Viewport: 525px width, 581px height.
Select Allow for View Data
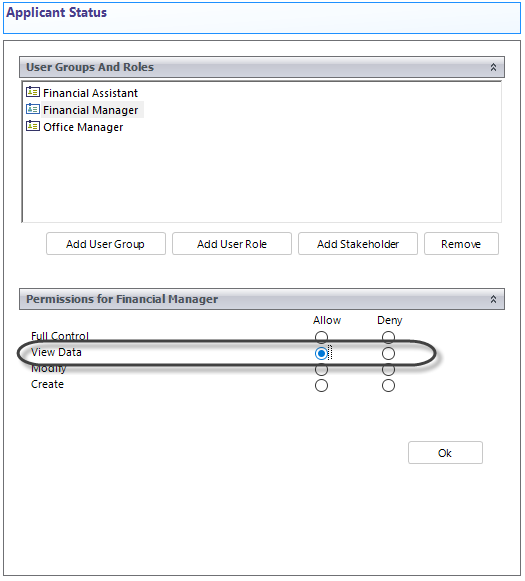coord(321,353)
